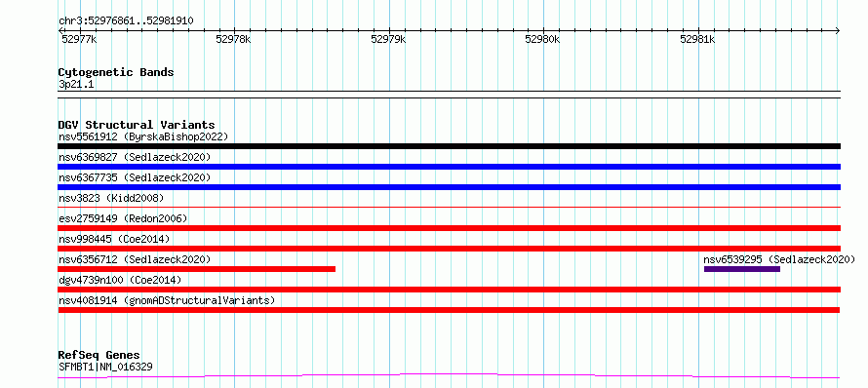Viewport: 868px width, 388px height.
Task: Open the dgv4739n100 Coe2014 red bar
Action: (449, 290)
